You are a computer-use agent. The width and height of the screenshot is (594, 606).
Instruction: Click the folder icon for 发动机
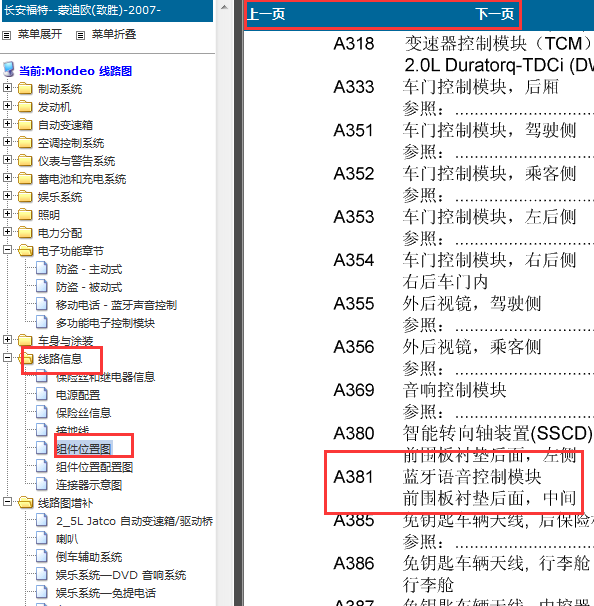[25, 106]
